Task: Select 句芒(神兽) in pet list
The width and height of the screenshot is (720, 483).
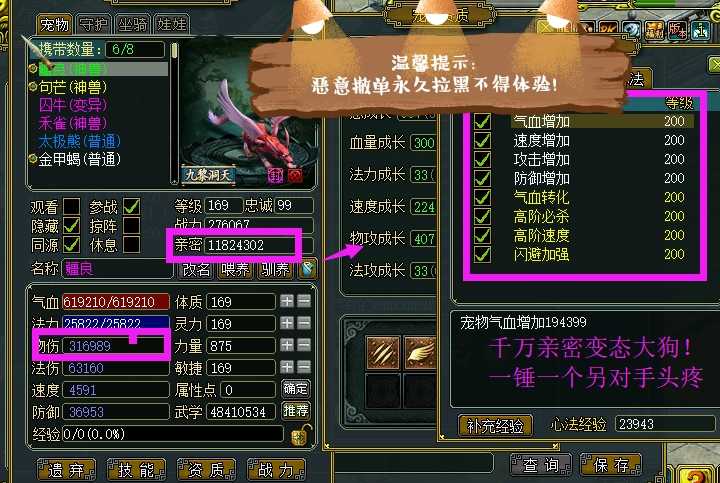Action: point(73,87)
